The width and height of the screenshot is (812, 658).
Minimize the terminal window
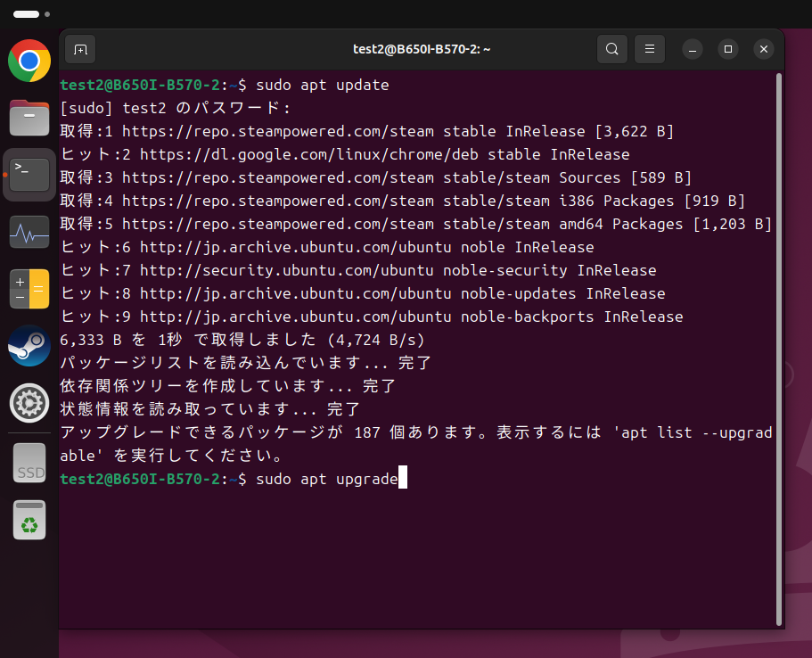(693, 49)
